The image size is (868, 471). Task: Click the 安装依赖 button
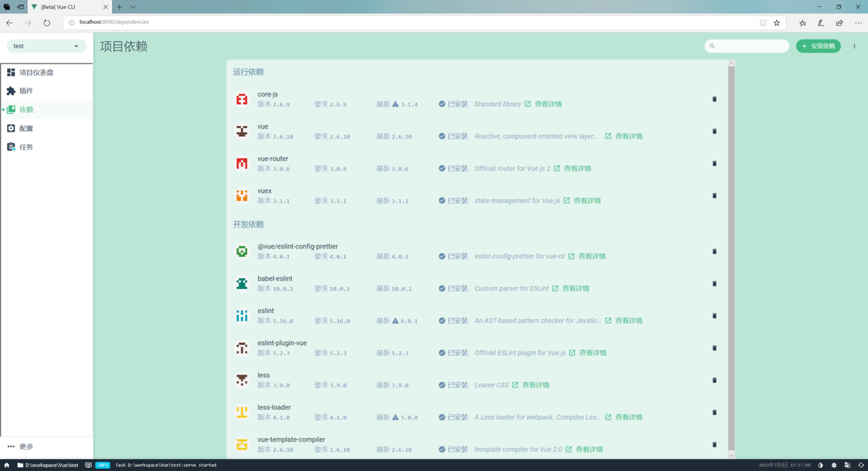[x=818, y=46]
